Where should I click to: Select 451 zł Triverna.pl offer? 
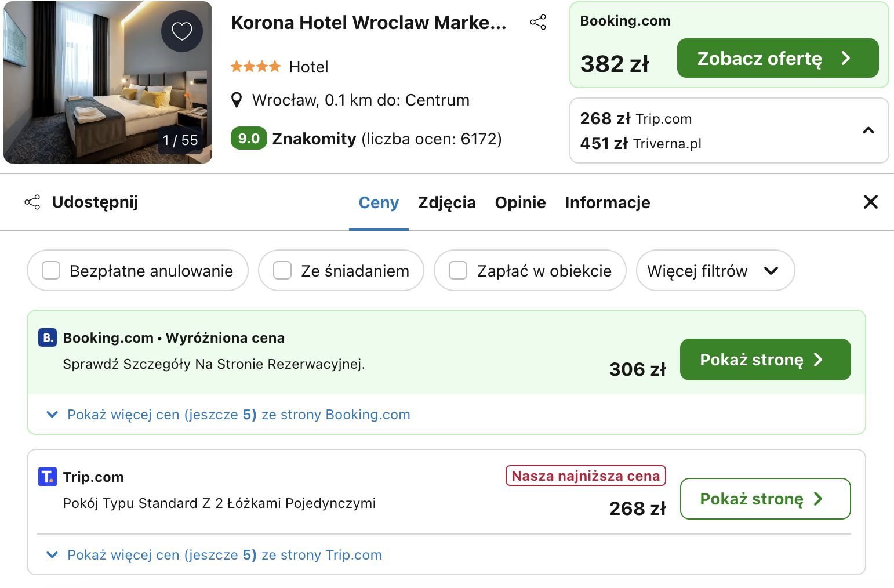click(641, 143)
